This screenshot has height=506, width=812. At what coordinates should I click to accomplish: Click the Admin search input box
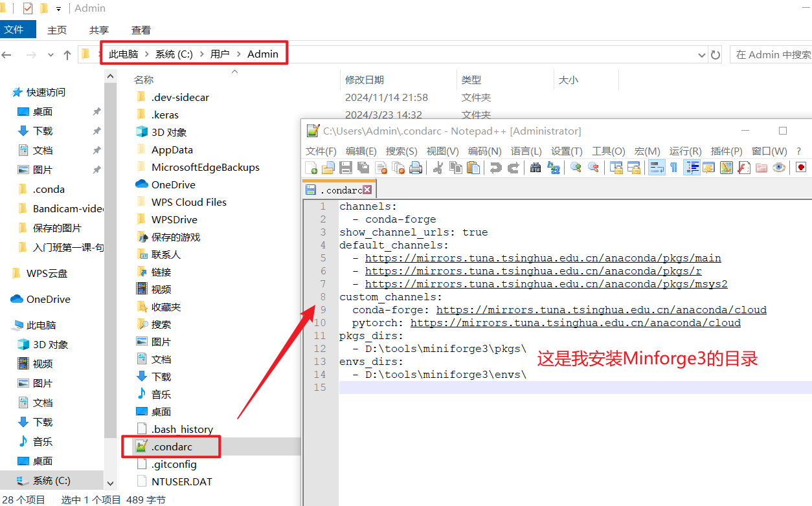click(x=772, y=55)
